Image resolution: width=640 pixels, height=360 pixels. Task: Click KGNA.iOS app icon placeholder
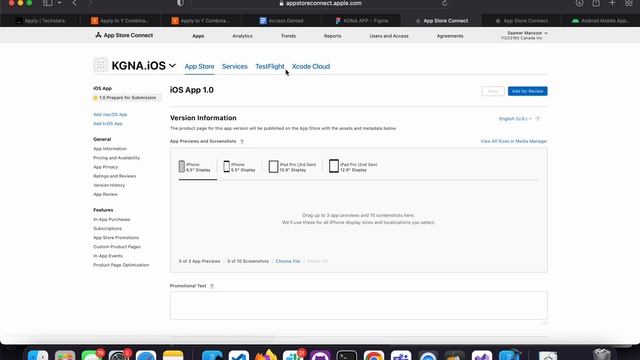[100, 65]
